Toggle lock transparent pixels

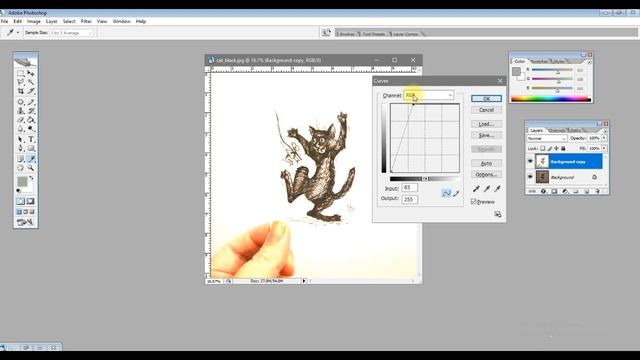coord(542,149)
